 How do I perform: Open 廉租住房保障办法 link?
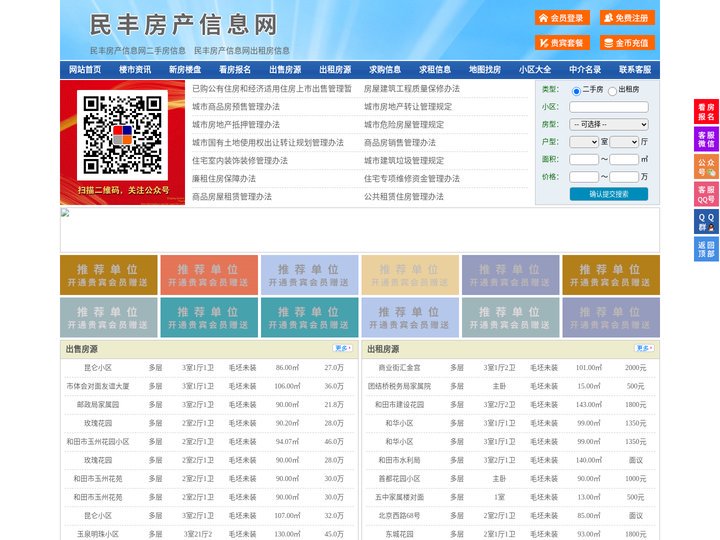click(224, 179)
